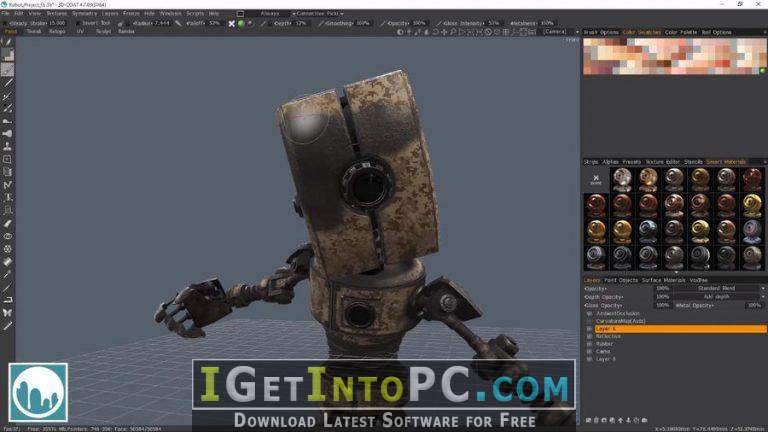Pick a color from the color swatches image
Image resolution: width=768 pixels, height=432 pixels.
tap(674, 56)
